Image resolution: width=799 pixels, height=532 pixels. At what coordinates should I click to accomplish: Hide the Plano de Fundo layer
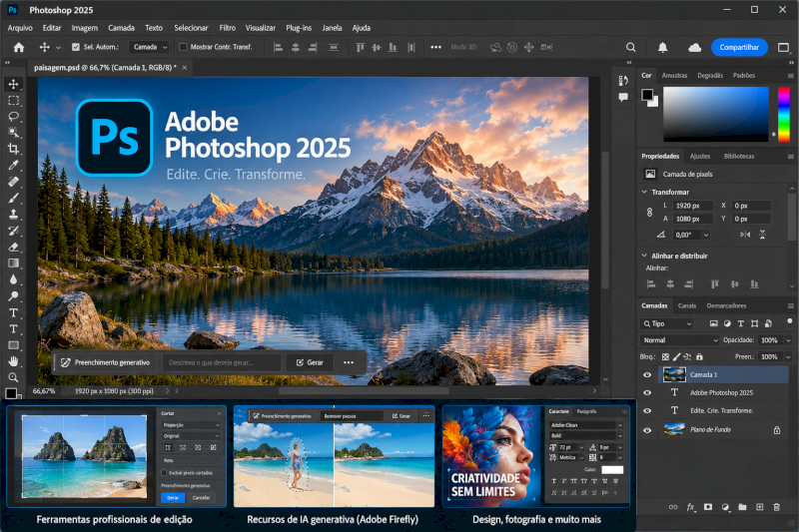(647, 429)
